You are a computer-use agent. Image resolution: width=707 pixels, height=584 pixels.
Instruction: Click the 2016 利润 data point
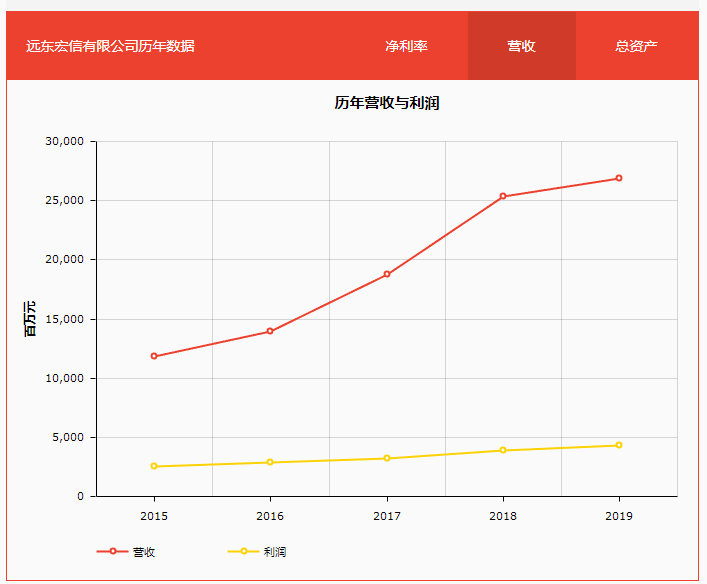tap(270, 462)
